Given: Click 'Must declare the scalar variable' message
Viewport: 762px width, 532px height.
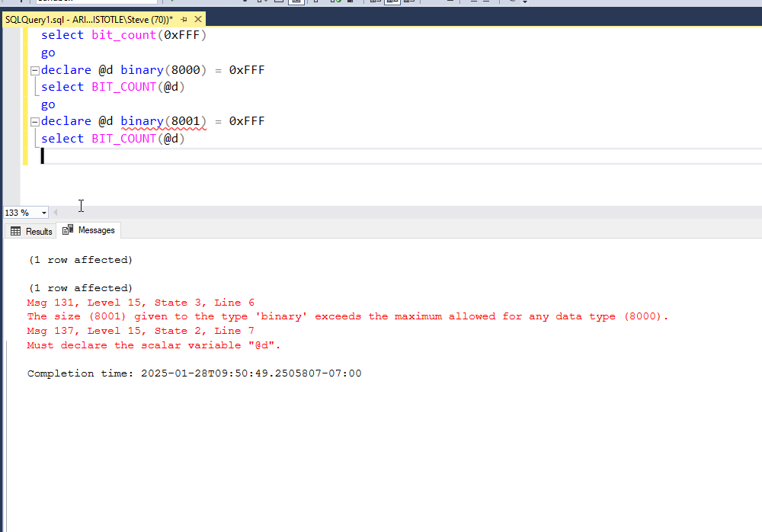Looking at the screenshot, I should click(154, 345).
